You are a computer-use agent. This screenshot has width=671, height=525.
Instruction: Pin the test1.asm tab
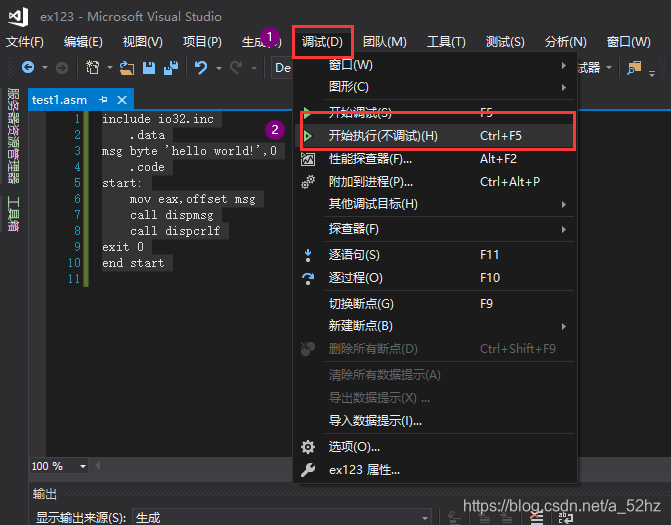(x=103, y=100)
